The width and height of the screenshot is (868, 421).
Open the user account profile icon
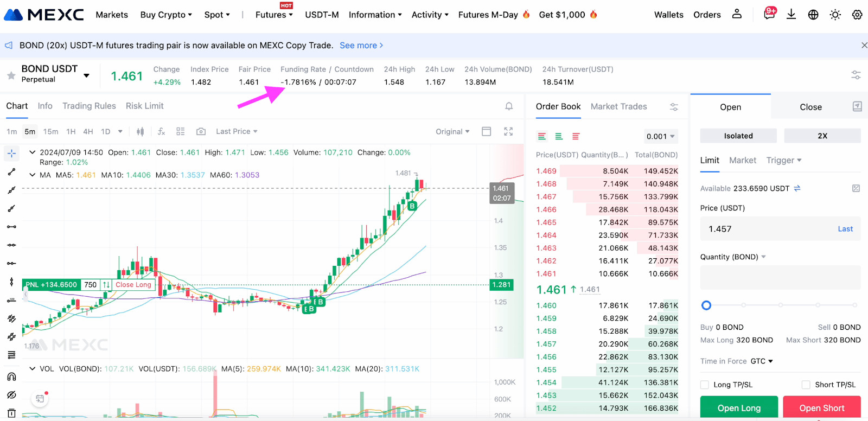[x=737, y=14]
